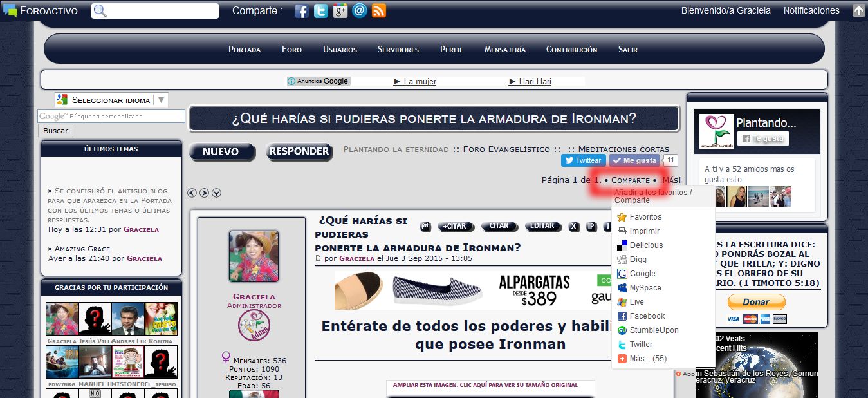The height and width of the screenshot is (398, 868).
Task: Click the RESPONDER reply button
Action: [299, 152]
